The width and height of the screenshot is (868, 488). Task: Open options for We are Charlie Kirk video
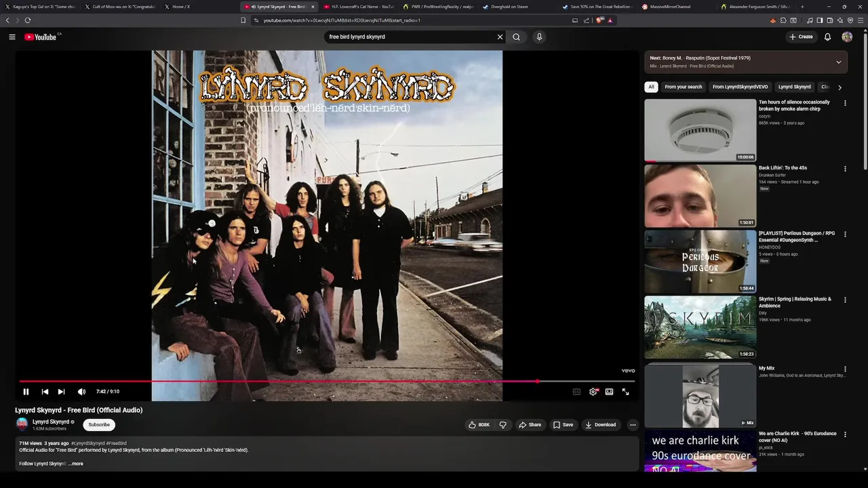[x=845, y=434]
